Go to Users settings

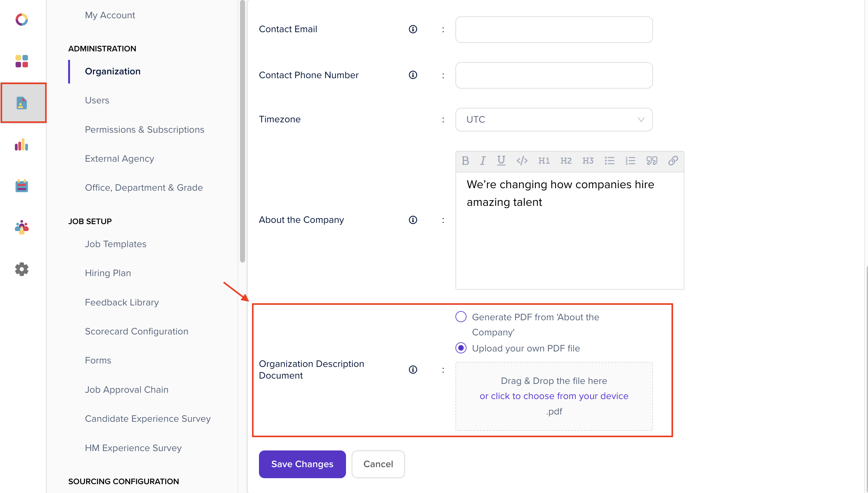point(97,100)
